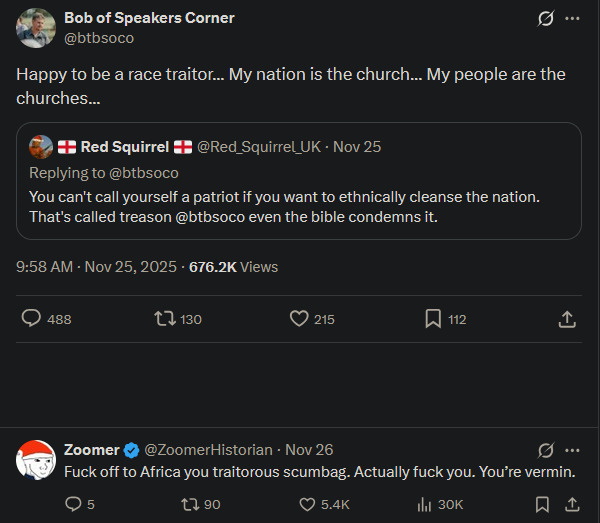Like the main tweet with heart icon
This screenshot has width=600, height=523.
coord(298,319)
